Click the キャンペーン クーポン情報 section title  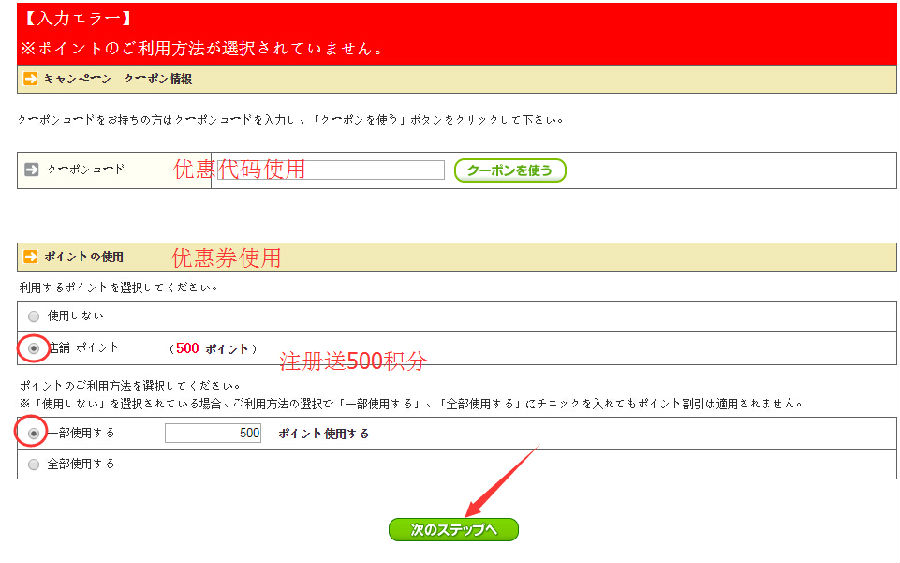click(x=118, y=79)
